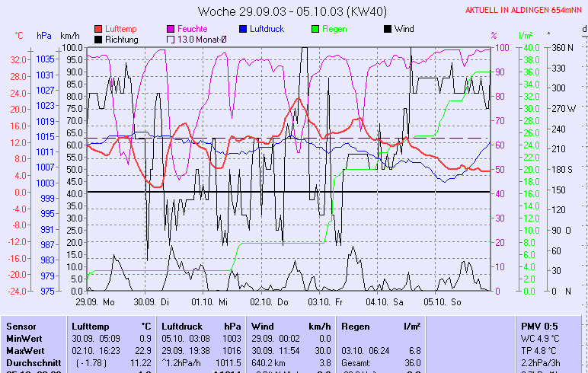The width and height of the screenshot is (588, 373).
Task: Click the white 13.0 Monat-Ø legend box
Action: point(171,39)
